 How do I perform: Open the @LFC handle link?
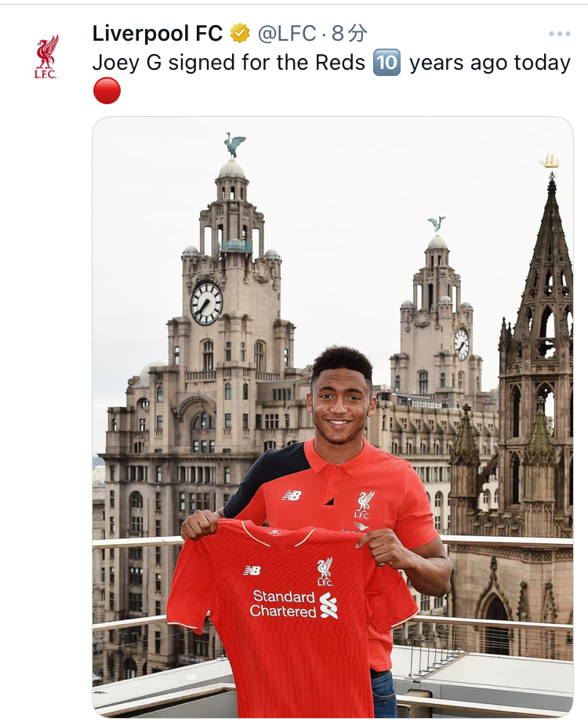(287, 34)
